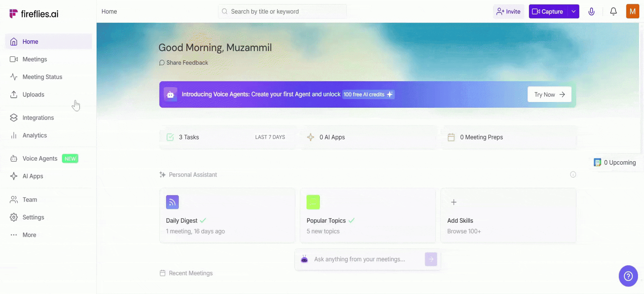
Task: Click the Invite button
Action: (x=508, y=12)
